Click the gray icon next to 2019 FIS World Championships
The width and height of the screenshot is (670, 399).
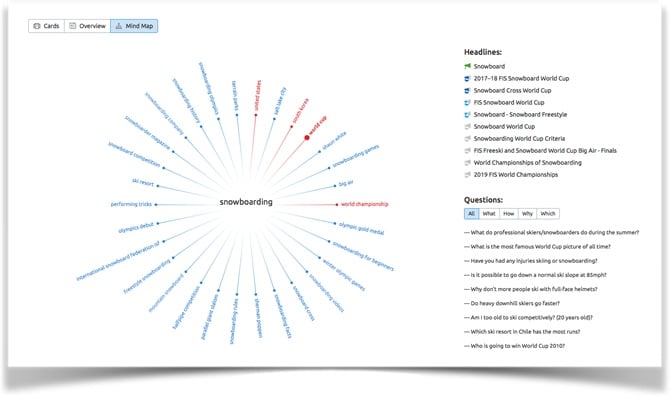point(467,174)
